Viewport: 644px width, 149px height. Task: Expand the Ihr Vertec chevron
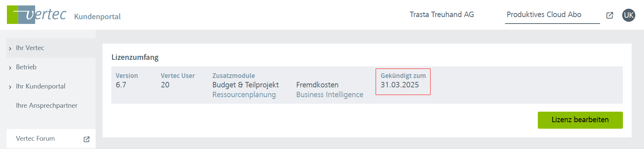(x=10, y=49)
